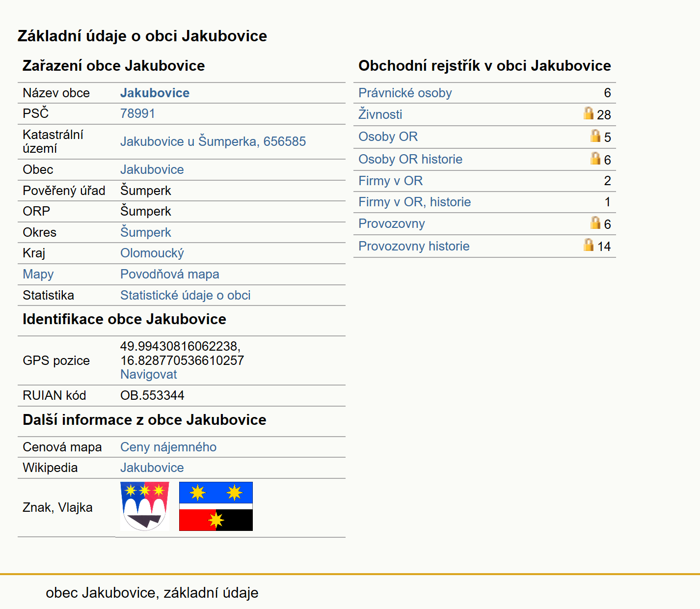
Task: Click the count 2 in the Firmy v OR row
Action: (x=607, y=181)
